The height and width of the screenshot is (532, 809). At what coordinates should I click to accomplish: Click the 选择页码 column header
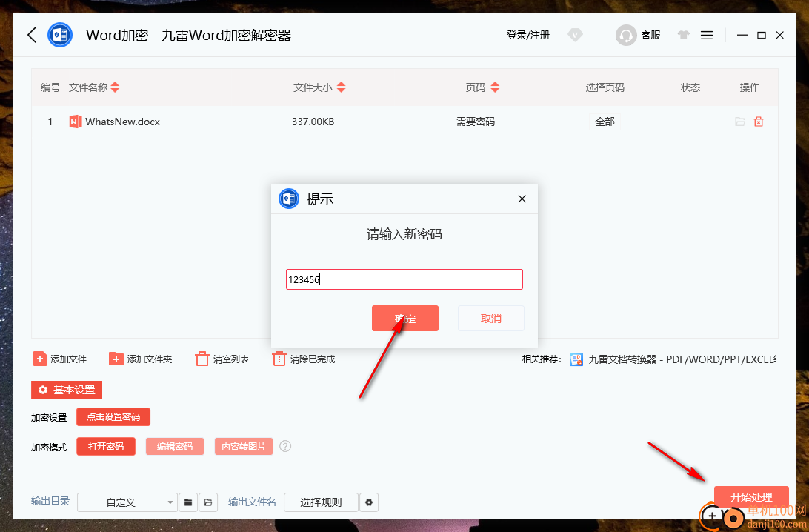click(x=605, y=87)
